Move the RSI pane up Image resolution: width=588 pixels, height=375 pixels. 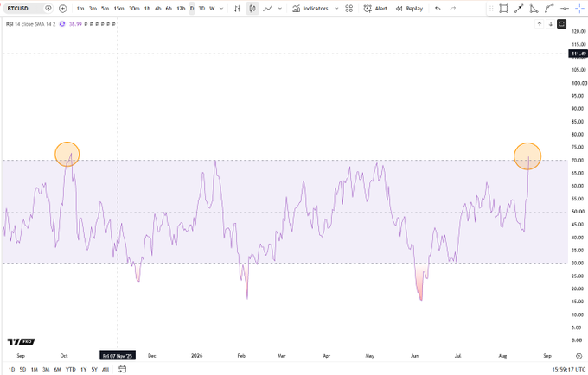[540, 24]
